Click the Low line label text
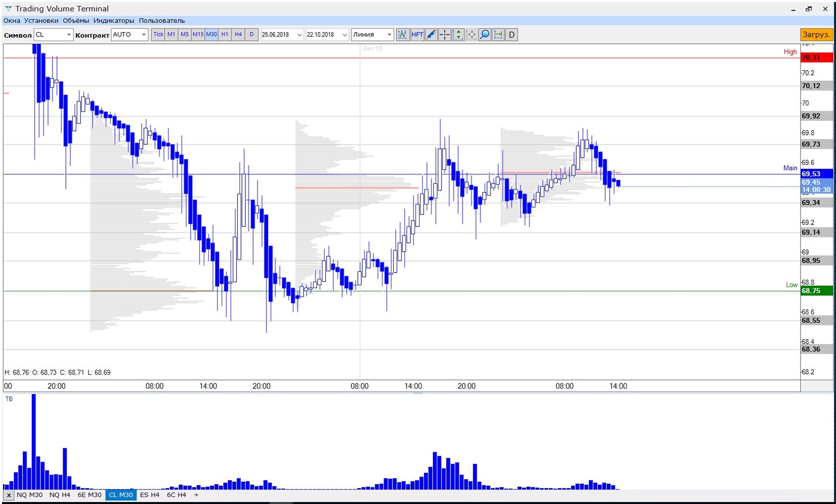 click(792, 285)
